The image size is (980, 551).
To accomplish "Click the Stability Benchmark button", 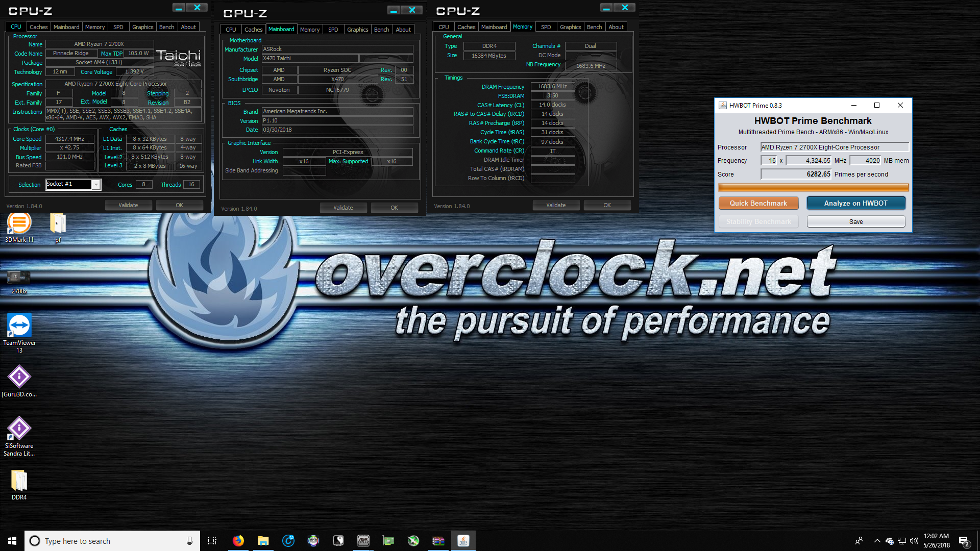I will coord(758,221).
